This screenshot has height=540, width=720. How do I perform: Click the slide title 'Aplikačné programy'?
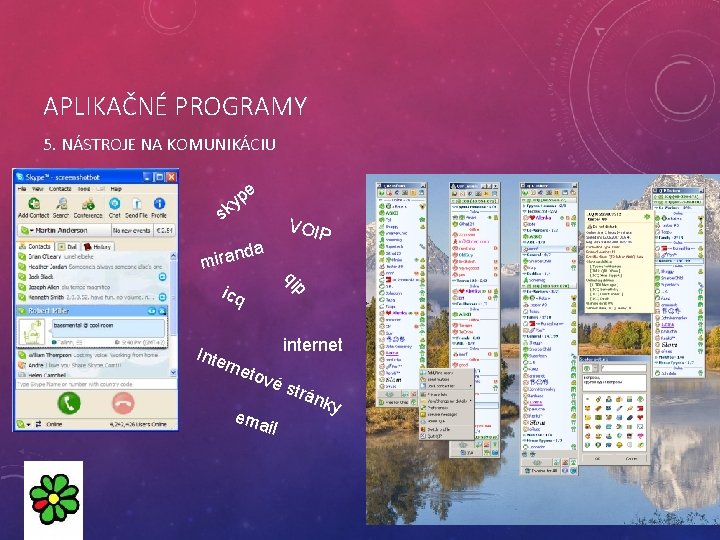pos(175,106)
